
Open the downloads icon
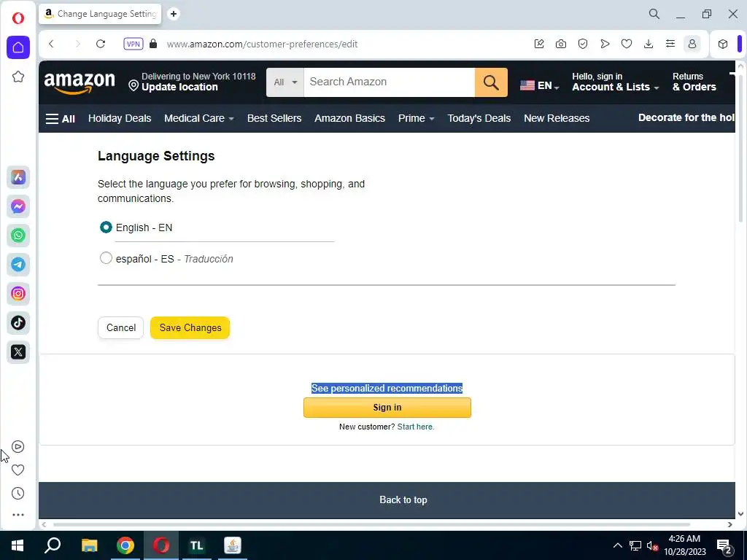[x=649, y=44]
